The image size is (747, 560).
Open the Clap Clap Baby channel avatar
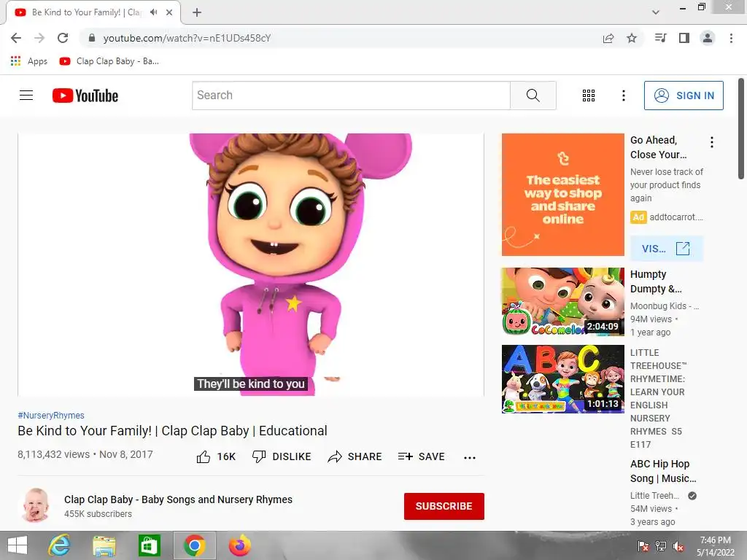(36, 505)
